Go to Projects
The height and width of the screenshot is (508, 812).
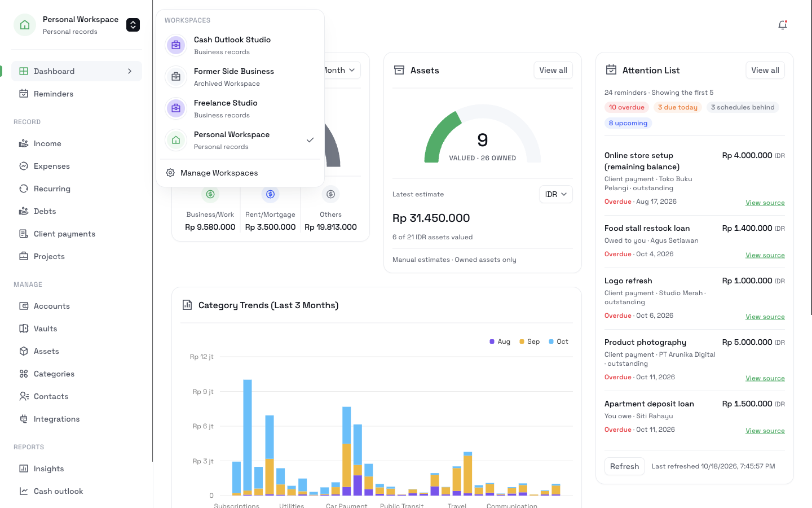tap(77, 256)
